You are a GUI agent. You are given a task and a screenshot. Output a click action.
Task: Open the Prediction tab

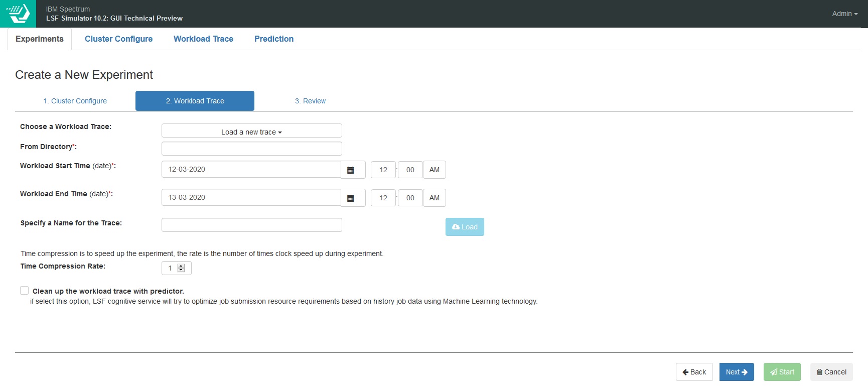pos(274,39)
